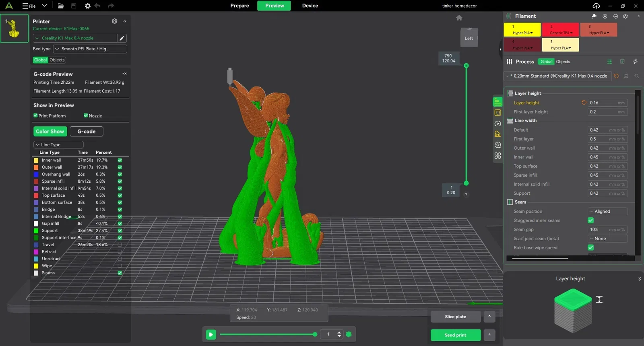Select the green layer quality tab icon
The image size is (644, 346).
498,102
